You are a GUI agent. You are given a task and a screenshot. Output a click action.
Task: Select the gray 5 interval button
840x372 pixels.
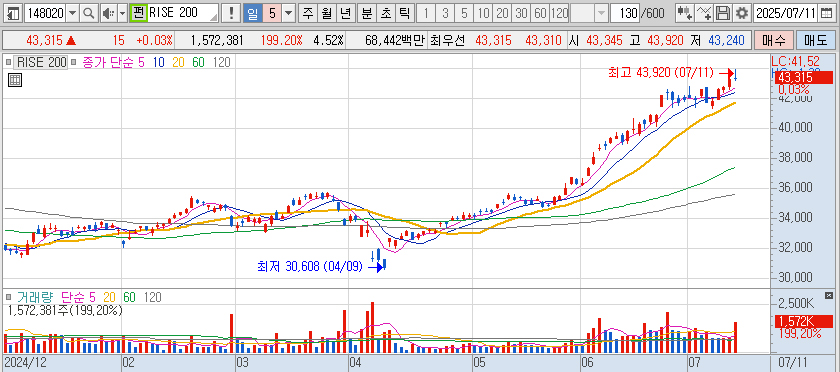(464, 13)
